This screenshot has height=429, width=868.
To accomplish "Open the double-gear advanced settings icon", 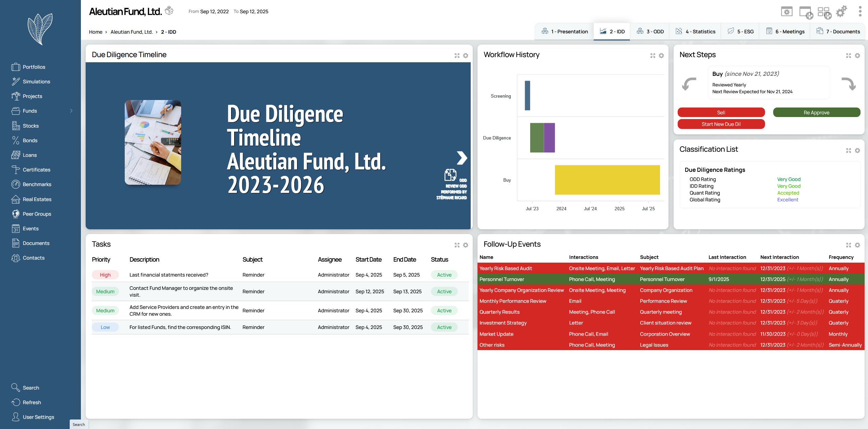I will pos(841,12).
